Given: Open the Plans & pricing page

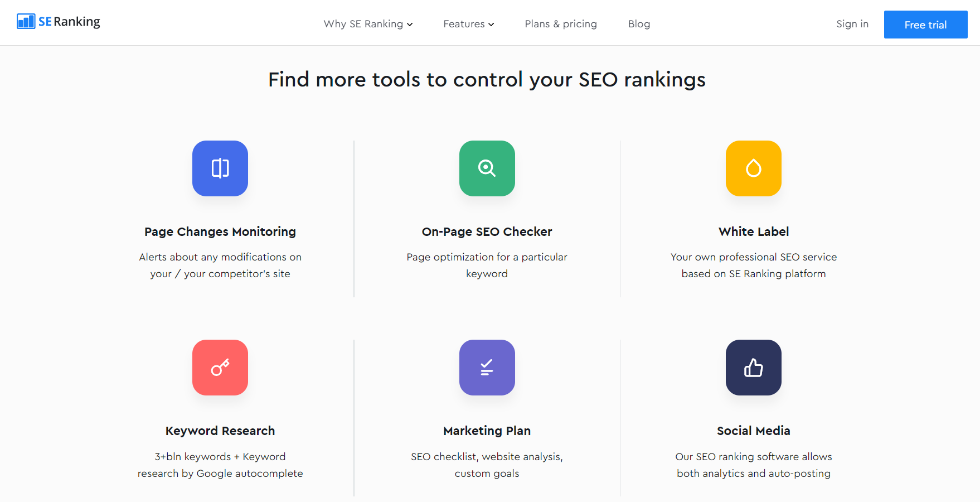Looking at the screenshot, I should pos(560,24).
